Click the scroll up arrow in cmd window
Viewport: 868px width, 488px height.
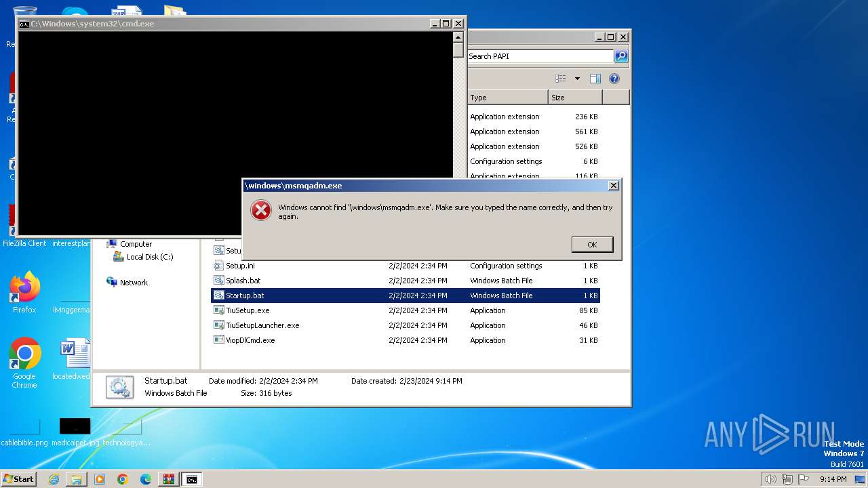click(458, 37)
